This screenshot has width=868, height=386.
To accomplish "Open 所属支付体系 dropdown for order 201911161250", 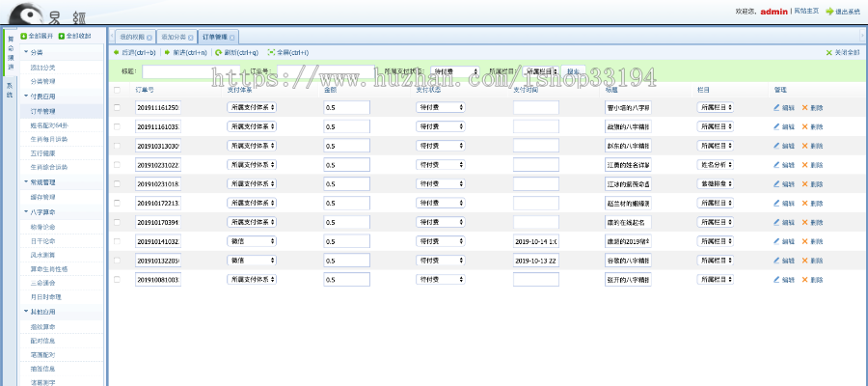I will (x=252, y=108).
